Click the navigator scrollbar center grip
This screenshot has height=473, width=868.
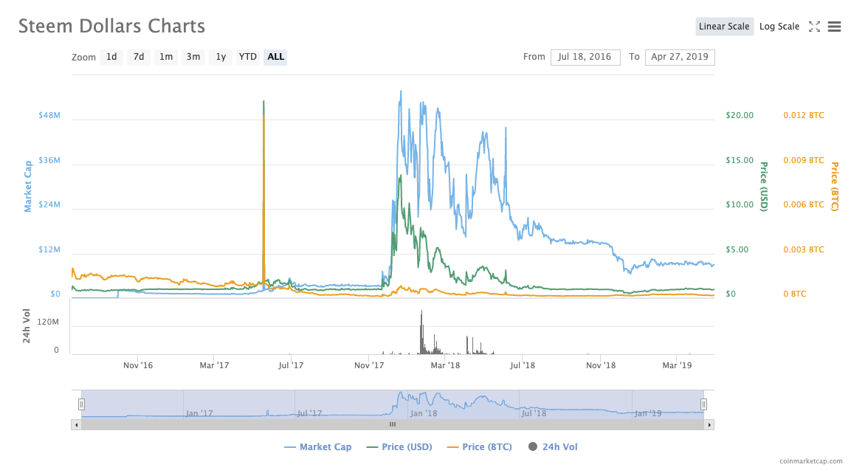[393, 425]
